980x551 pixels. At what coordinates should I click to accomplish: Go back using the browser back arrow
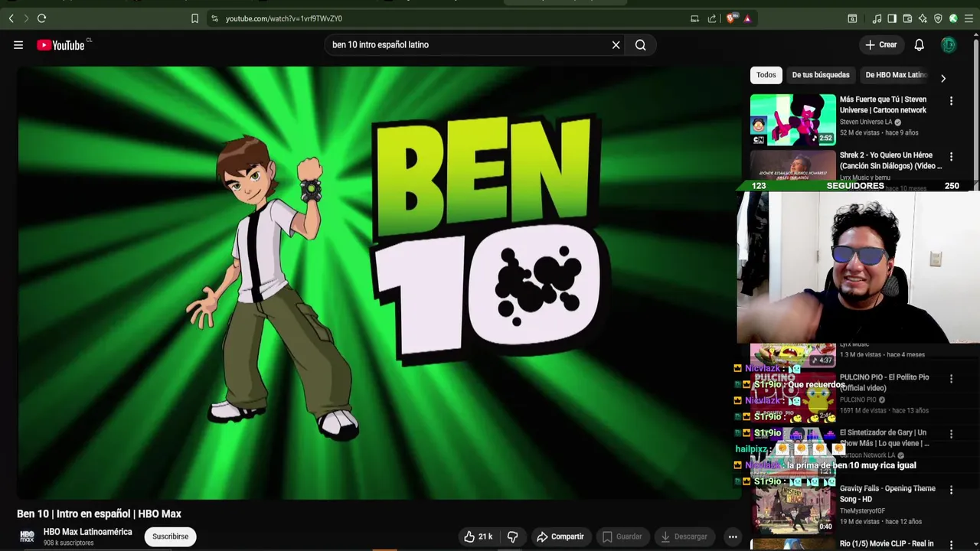(11, 18)
